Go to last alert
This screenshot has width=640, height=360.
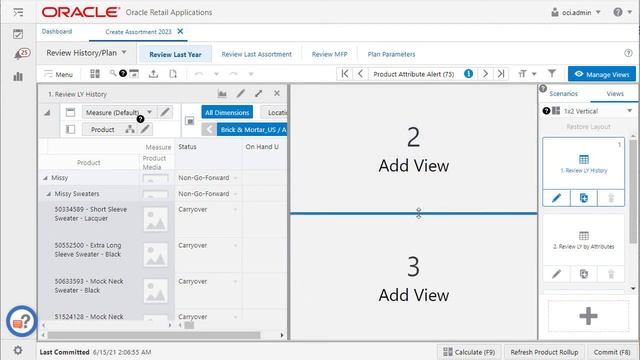[x=501, y=73]
